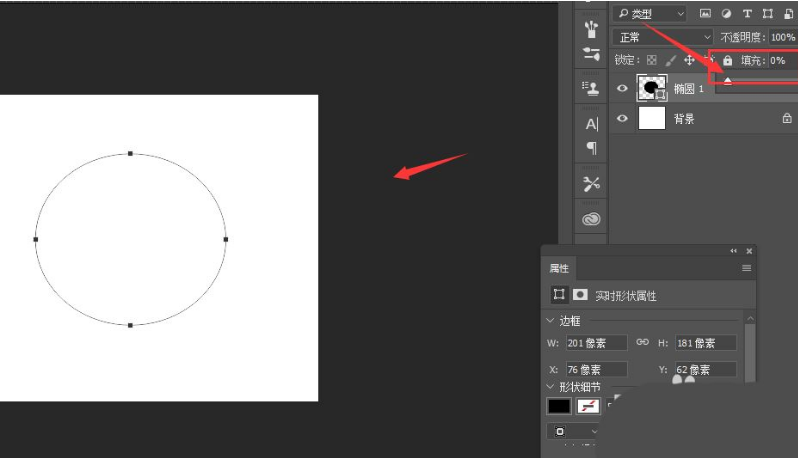Screen dimensions: 798x458
Task: Click the 不透明度 100% field
Action: 783,37
